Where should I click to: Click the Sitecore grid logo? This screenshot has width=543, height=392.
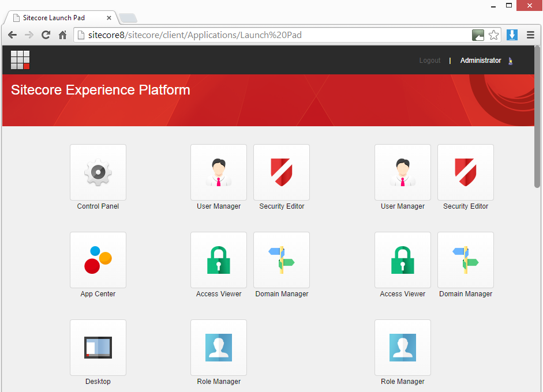click(x=20, y=60)
